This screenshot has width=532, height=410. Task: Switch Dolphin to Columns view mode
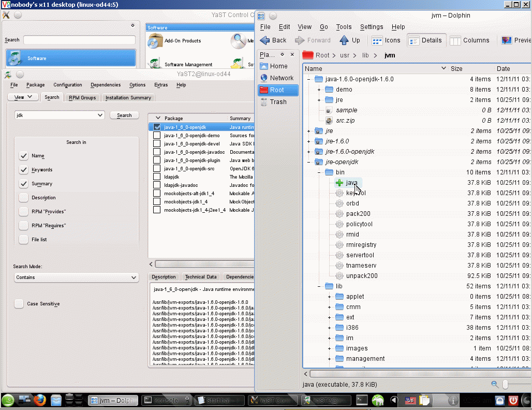coord(469,40)
